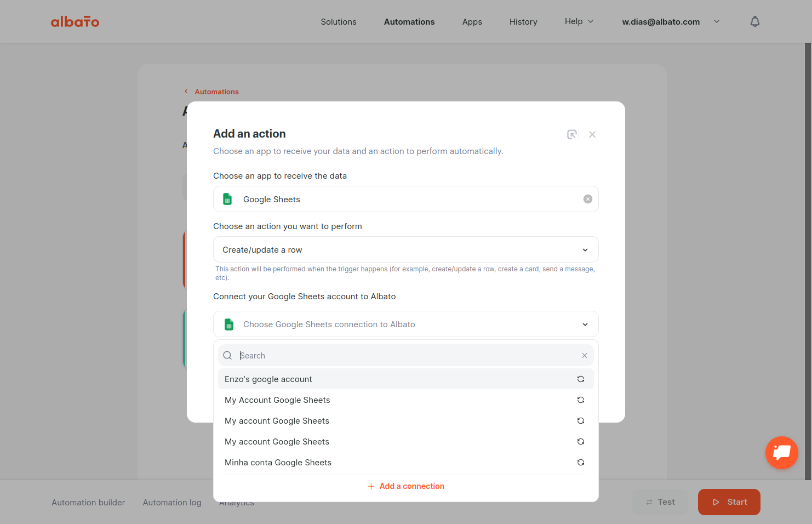This screenshot has height=524, width=812.
Task: Click the Test button
Action: (660, 502)
